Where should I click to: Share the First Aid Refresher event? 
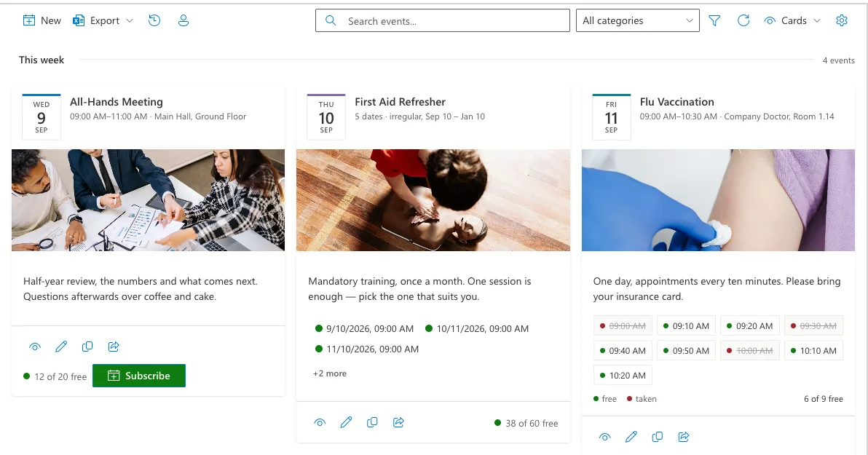[398, 422]
